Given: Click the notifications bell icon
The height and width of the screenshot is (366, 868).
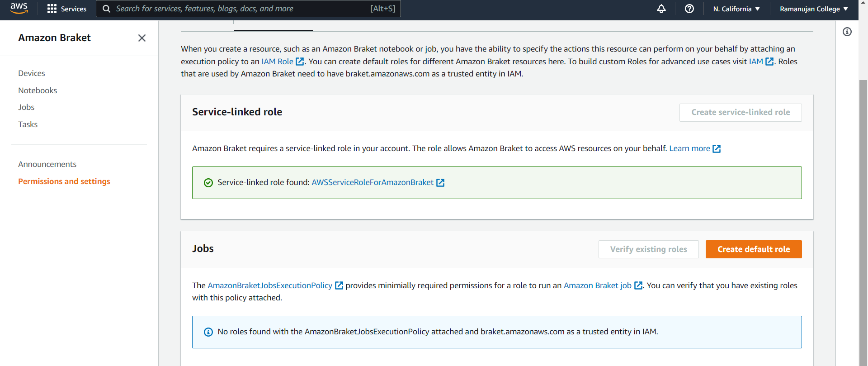Looking at the screenshot, I should coord(661,9).
